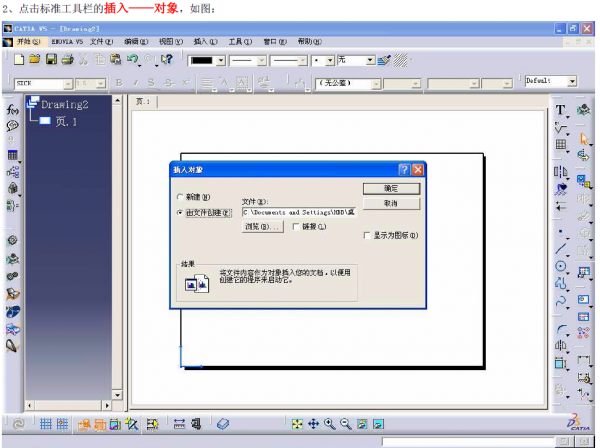The height and width of the screenshot is (448, 600).
Task: Open the SICK font name dropdown
Action: 68,84
